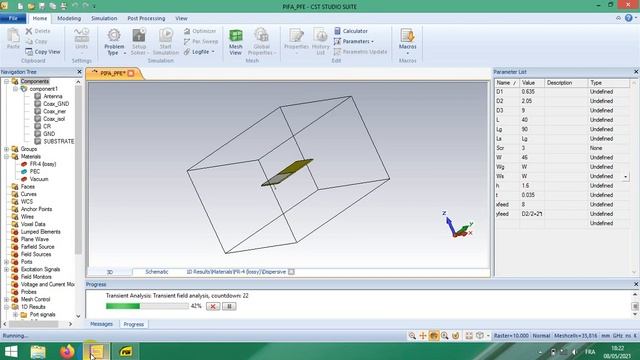Click the transient analysis progress bar

pyautogui.click(x=147, y=306)
